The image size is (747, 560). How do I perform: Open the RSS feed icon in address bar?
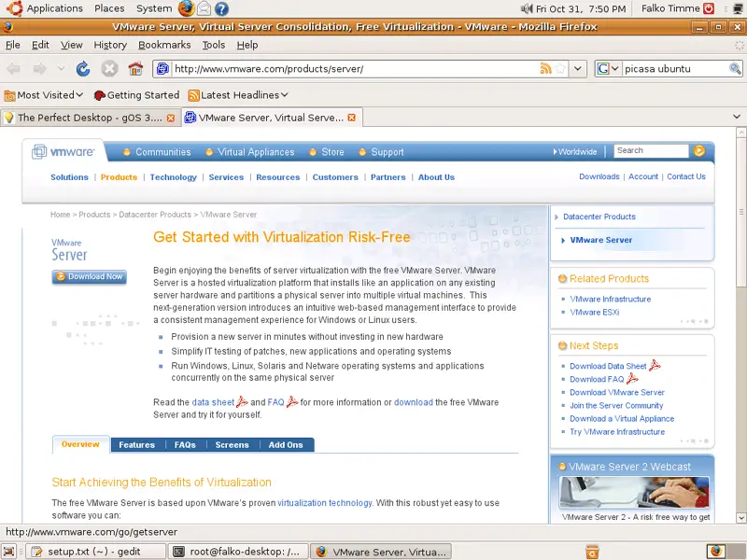tap(545, 68)
